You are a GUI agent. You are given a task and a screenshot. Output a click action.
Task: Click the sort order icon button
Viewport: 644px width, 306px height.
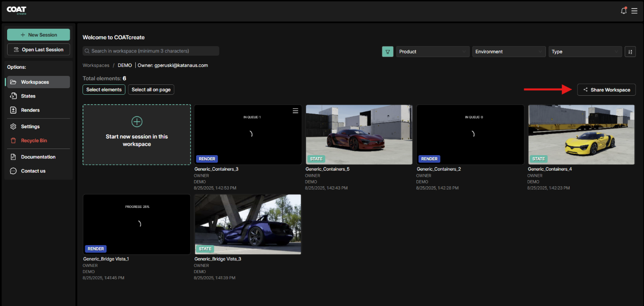pyautogui.click(x=630, y=52)
